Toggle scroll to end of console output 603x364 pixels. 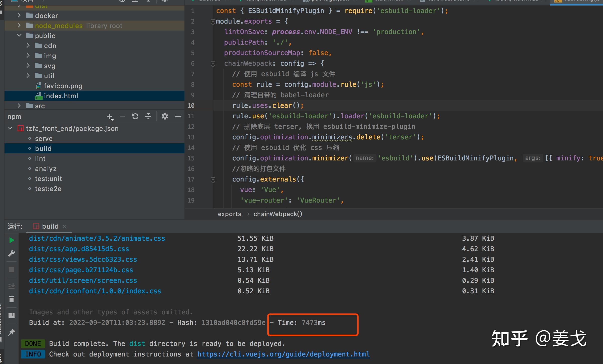pyautogui.click(x=12, y=286)
